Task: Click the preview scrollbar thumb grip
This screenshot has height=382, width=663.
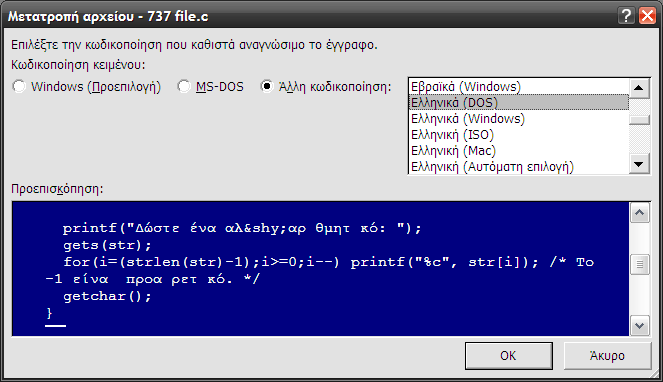Action: [640, 264]
